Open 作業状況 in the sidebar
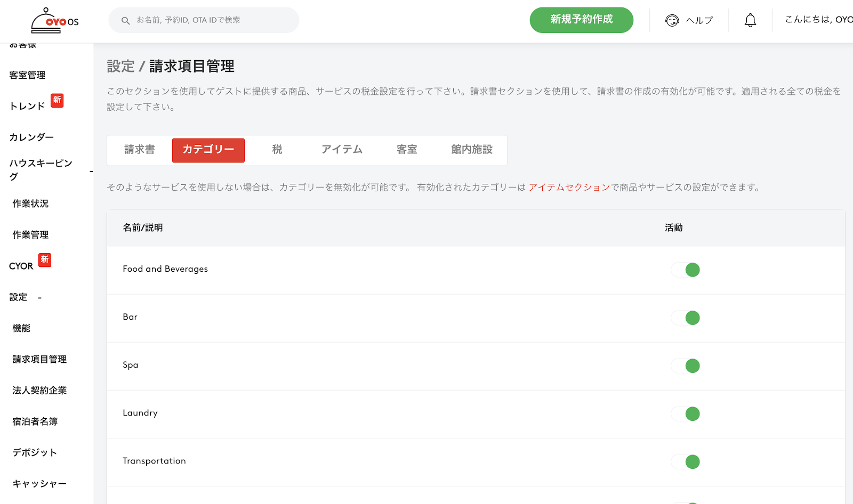The image size is (853, 504). [x=30, y=204]
